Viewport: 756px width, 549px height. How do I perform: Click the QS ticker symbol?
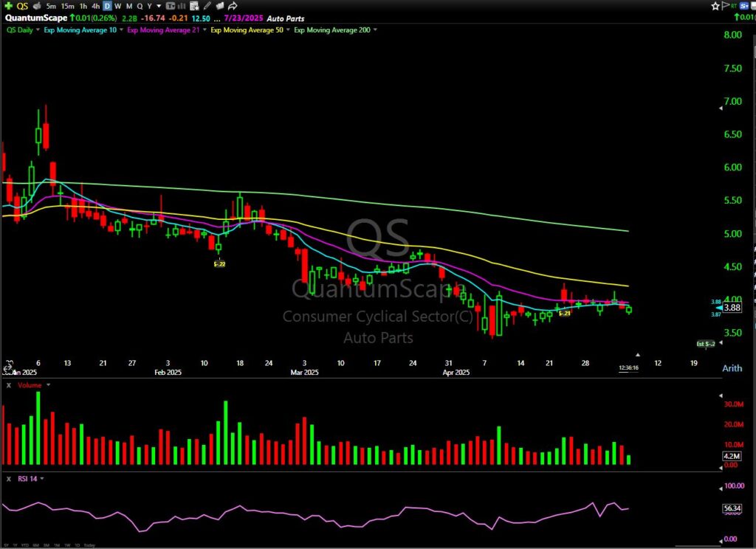coord(22,6)
